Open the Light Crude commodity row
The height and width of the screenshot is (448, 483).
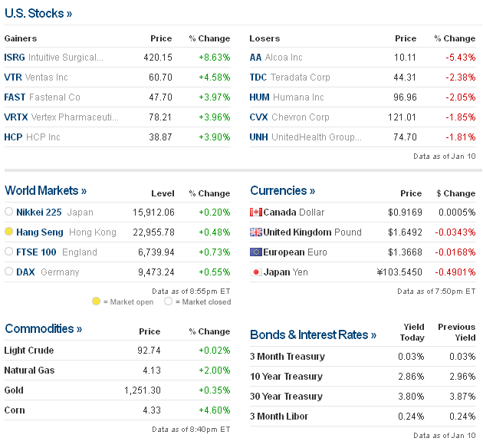pos(29,351)
